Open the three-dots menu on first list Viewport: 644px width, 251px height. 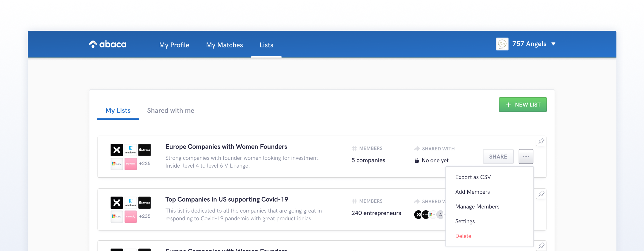pyautogui.click(x=526, y=157)
